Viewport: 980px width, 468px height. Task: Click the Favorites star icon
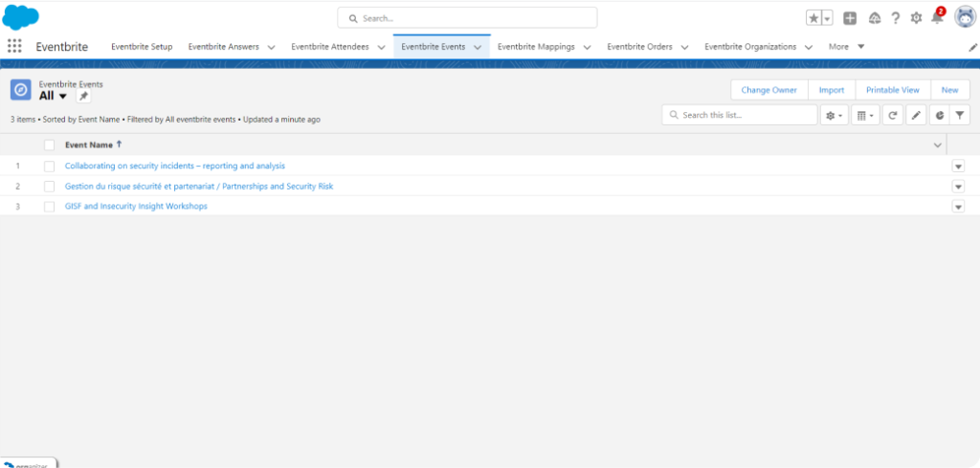point(813,19)
